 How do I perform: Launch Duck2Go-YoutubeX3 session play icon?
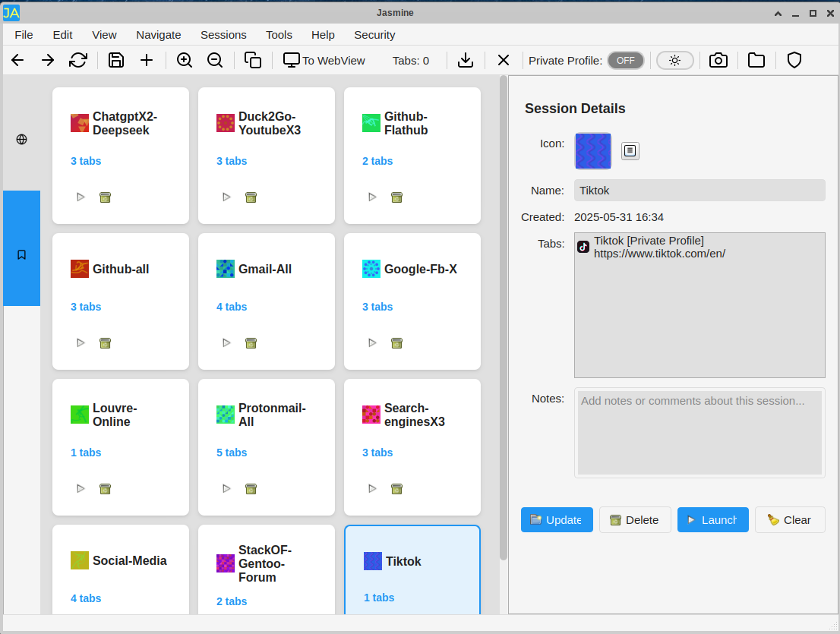click(x=226, y=197)
